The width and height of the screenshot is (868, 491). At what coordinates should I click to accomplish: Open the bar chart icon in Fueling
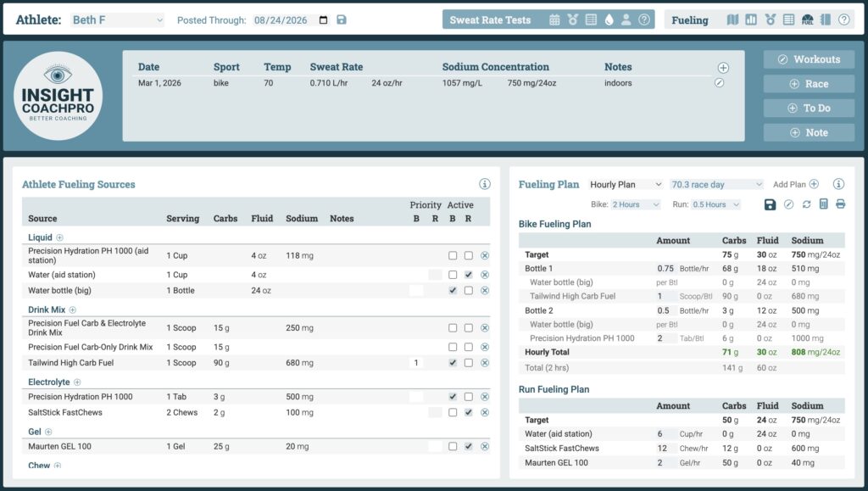point(751,20)
